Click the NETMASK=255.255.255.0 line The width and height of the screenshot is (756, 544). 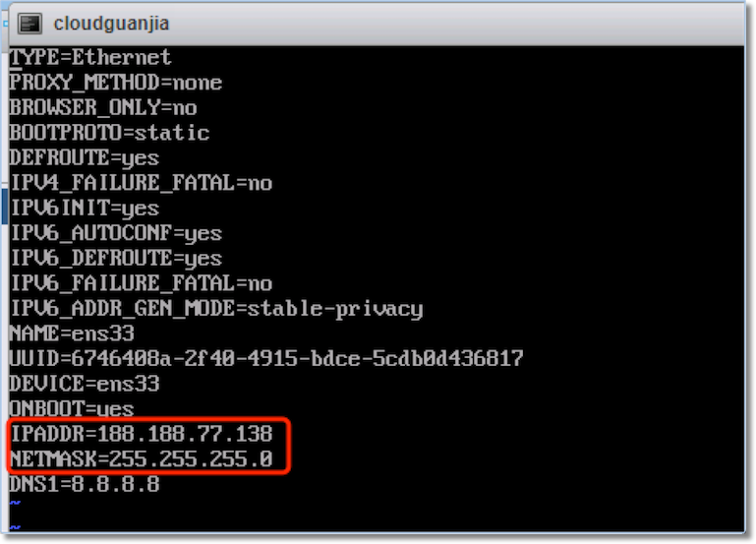click(x=141, y=458)
